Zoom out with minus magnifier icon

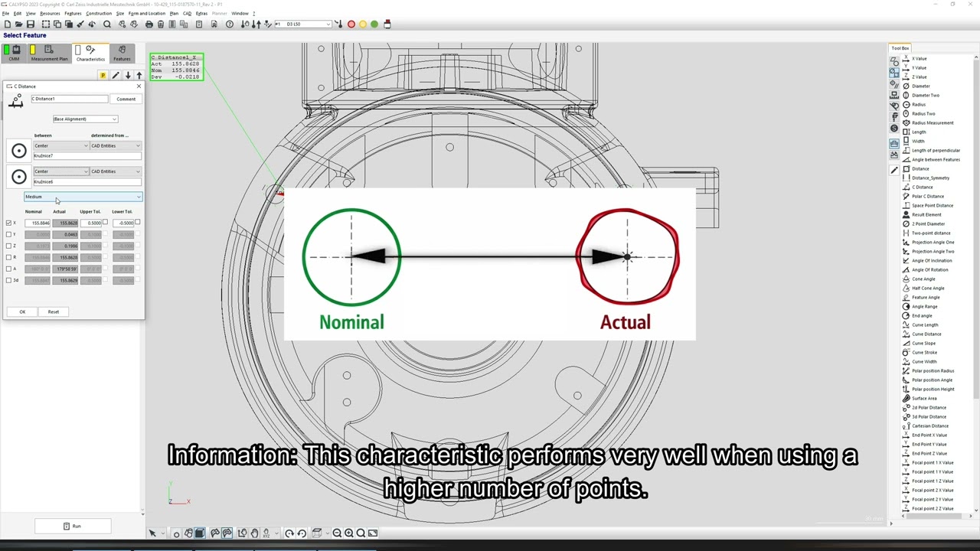point(338,533)
